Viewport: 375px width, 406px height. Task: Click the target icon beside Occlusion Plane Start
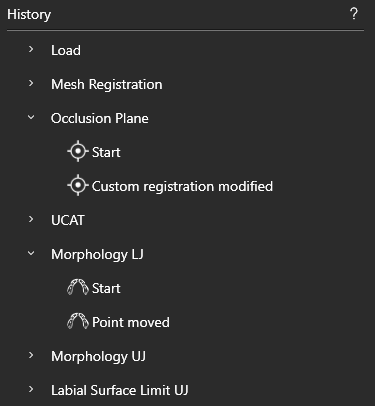pyautogui.click(x=78, y=151)
